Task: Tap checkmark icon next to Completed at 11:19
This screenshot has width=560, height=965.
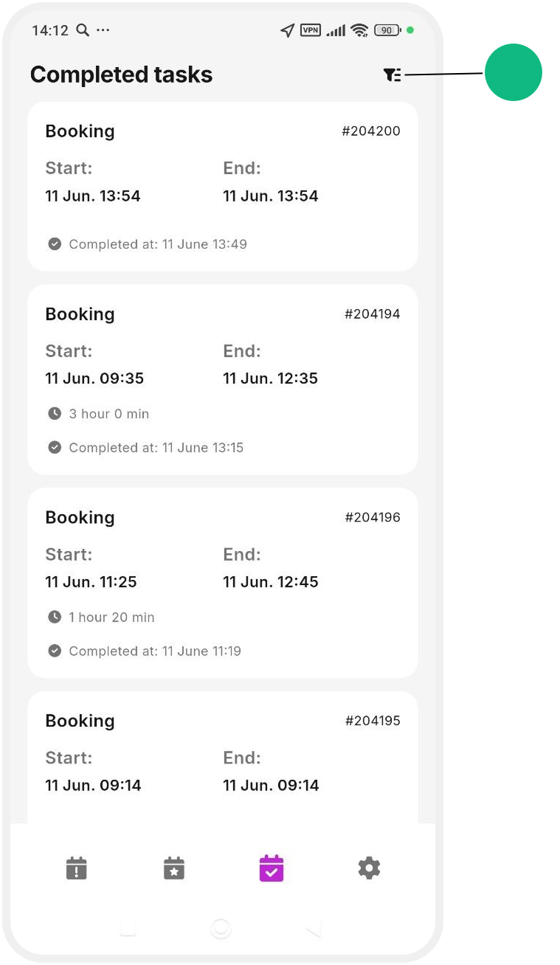Action: (x=55, y=651)
